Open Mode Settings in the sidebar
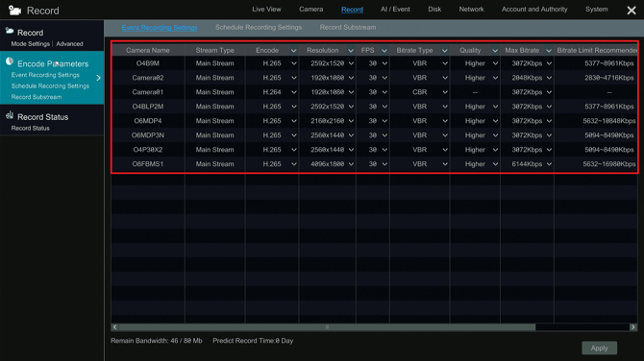The width and height of the screenshot is (644, 361). pos(31,44)
